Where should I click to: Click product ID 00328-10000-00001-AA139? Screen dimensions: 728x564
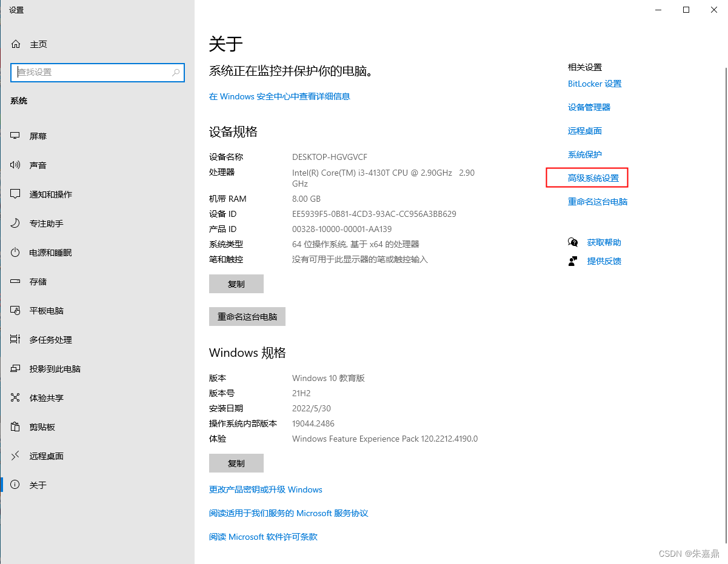(342, 229)
